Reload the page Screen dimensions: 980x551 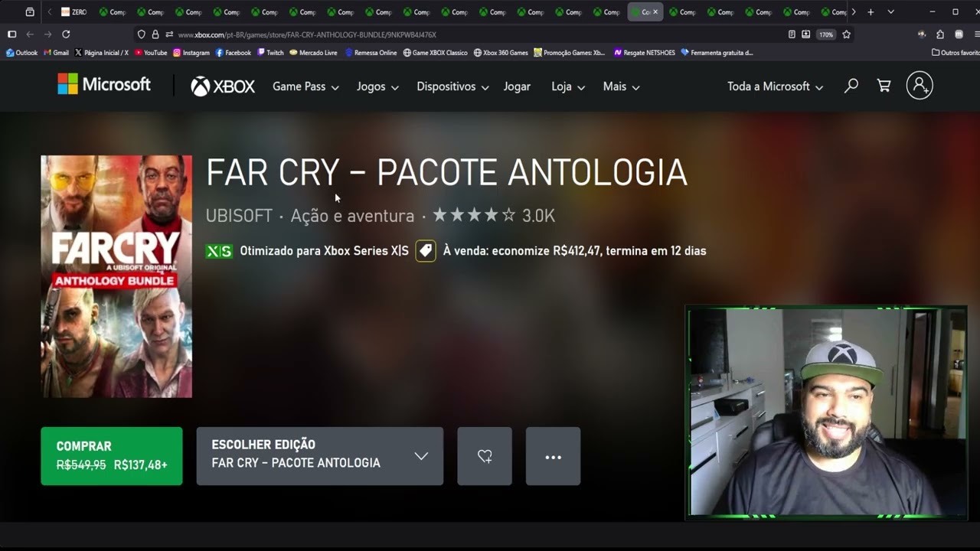pyautogui.click(x=66, y=34)
